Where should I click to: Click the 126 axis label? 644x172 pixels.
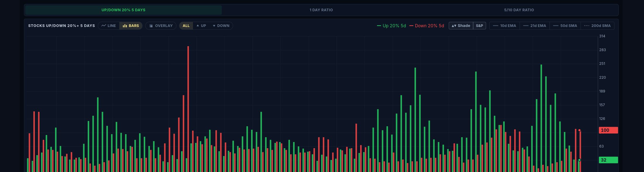(x=602, y=119)
